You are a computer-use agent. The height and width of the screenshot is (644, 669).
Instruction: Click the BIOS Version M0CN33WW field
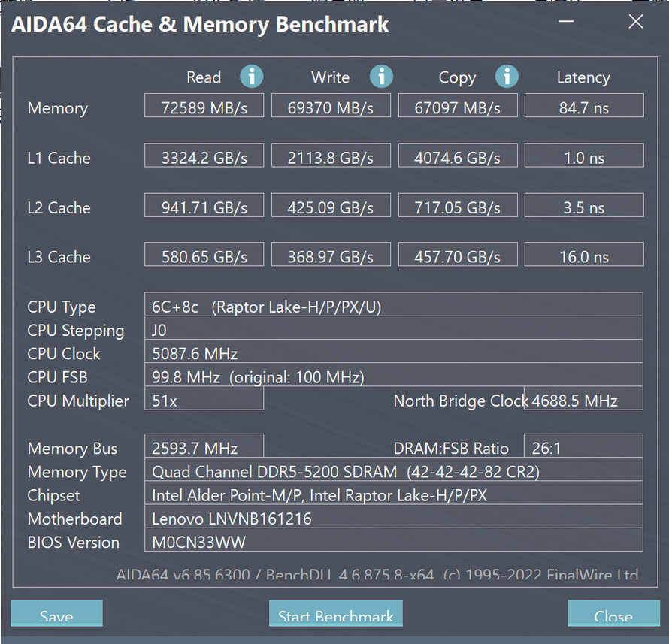[394, 540]
